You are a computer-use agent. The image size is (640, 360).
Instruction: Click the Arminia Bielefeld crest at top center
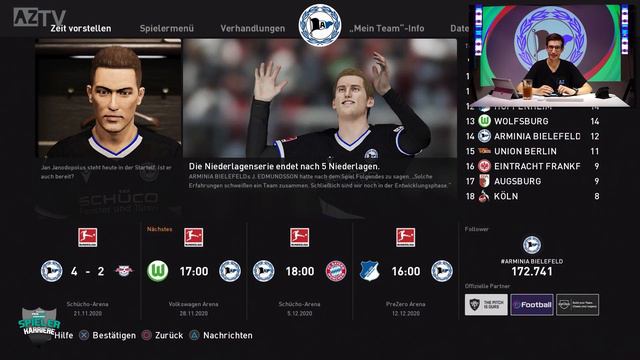click(320, 25)
